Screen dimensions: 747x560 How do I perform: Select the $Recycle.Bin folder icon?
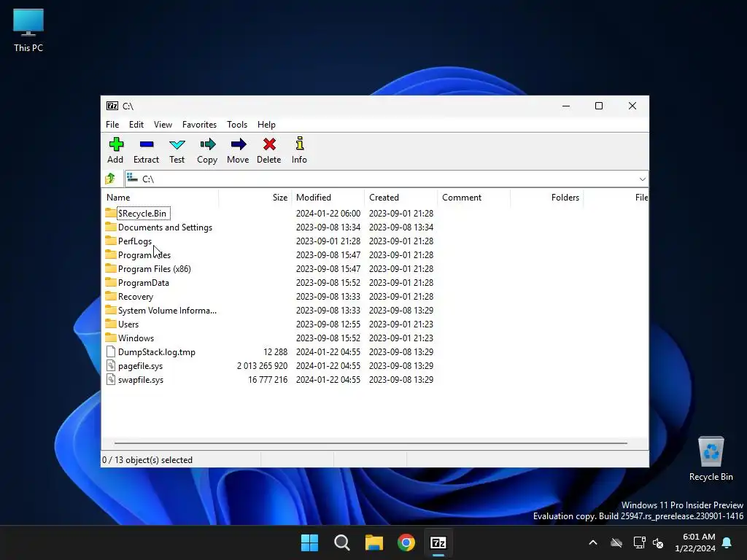click(x=111, y=213)
